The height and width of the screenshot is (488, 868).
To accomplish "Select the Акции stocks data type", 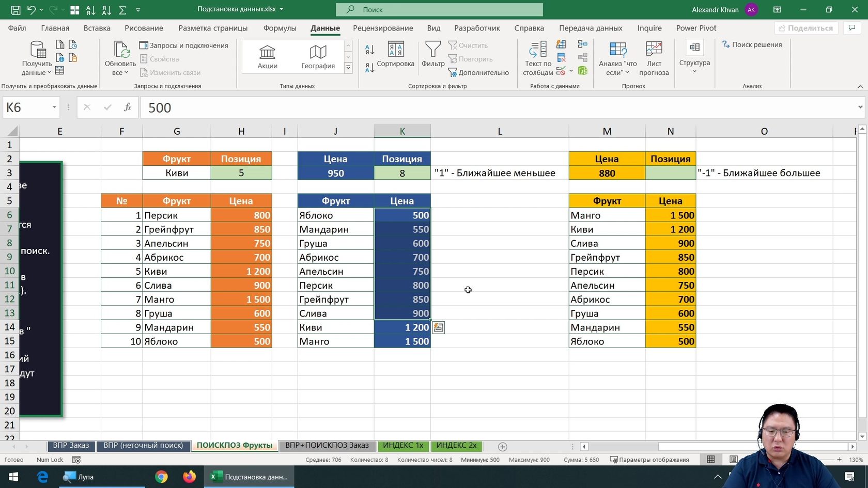I will [x=267, y=56].
